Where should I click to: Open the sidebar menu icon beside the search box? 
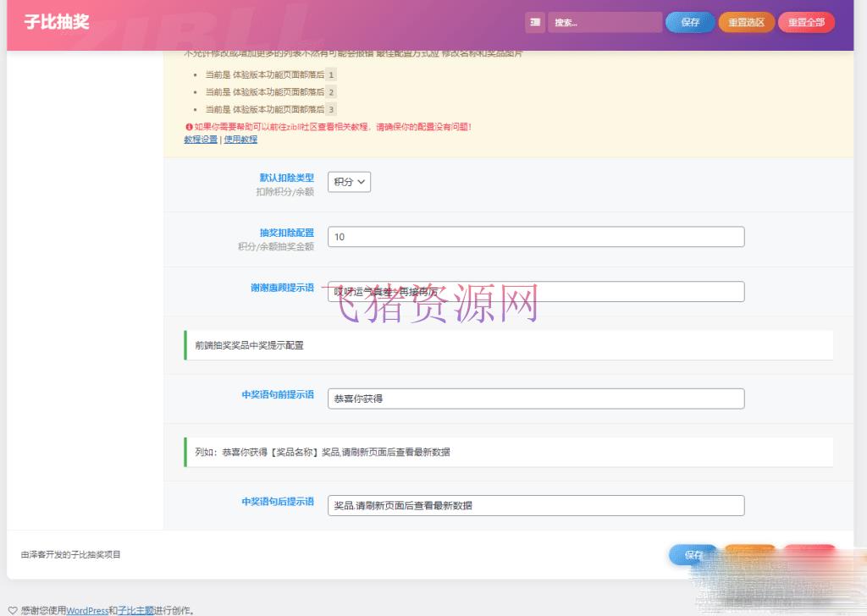535,22
